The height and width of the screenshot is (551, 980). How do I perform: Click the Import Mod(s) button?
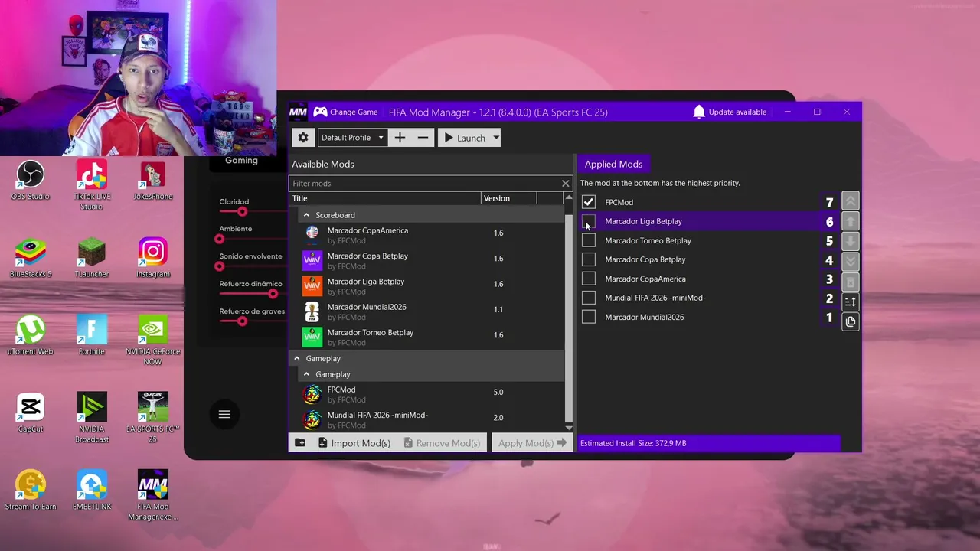[x=354, y=443]
